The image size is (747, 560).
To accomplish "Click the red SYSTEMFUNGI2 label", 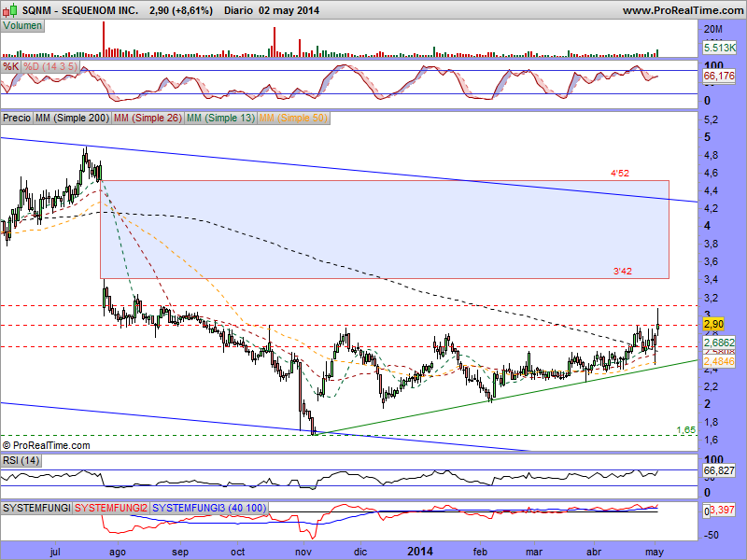I will (x=111, y=508).
